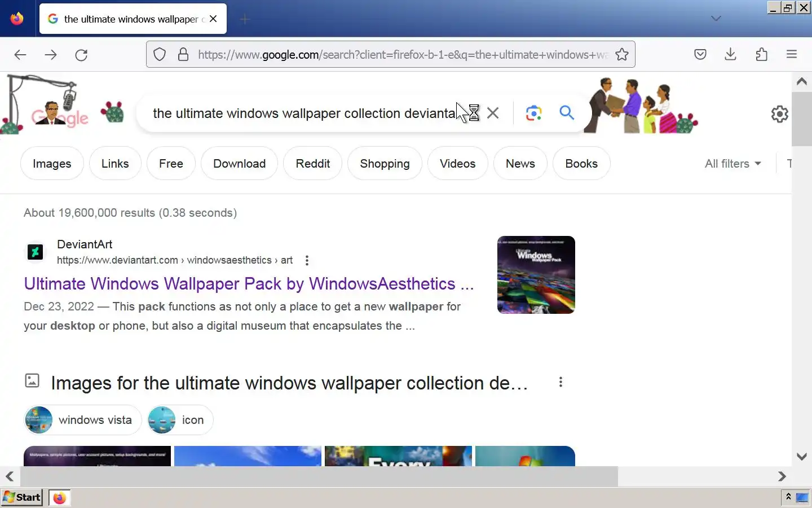List all tabs via the chevron dropdown
This screenshot has height=508, width=812.
point(716,19)
